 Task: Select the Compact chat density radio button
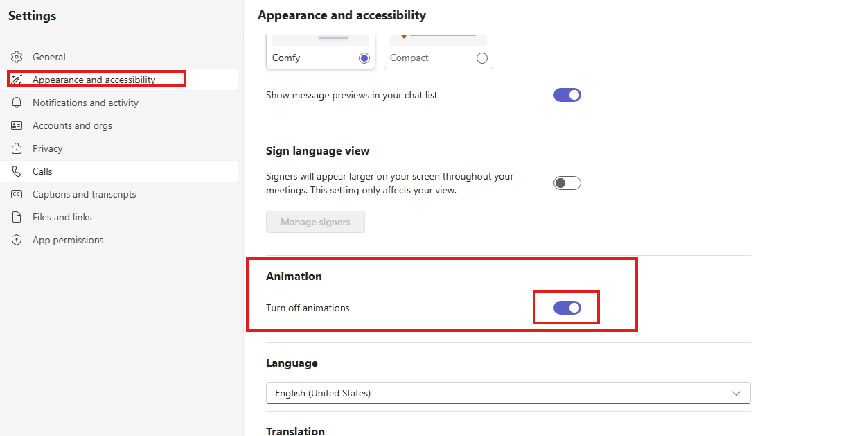tap(482, 58)
